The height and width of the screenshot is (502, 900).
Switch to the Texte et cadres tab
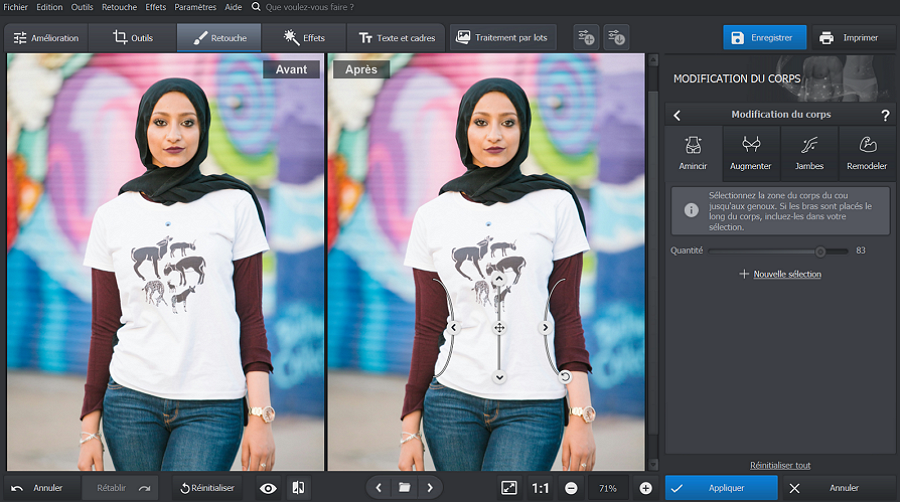tap(397, 38)
